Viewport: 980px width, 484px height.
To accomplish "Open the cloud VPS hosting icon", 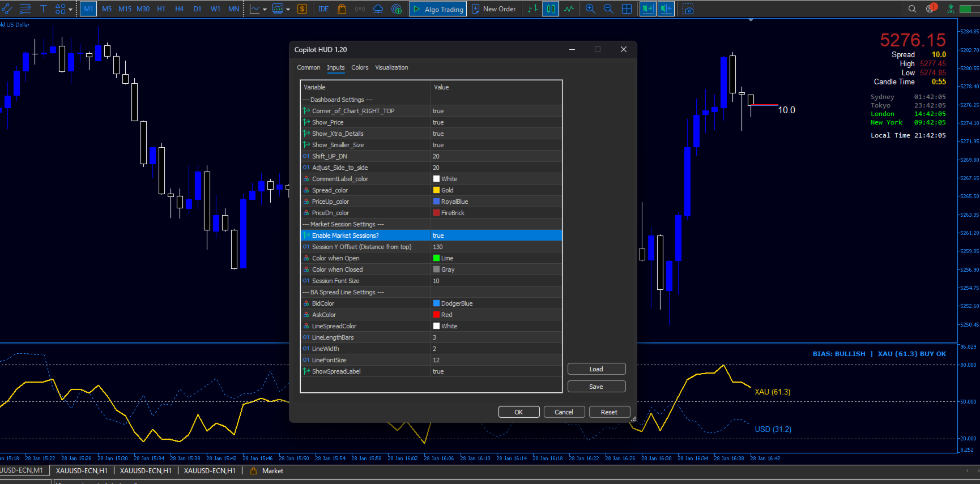I will point(378,9).
